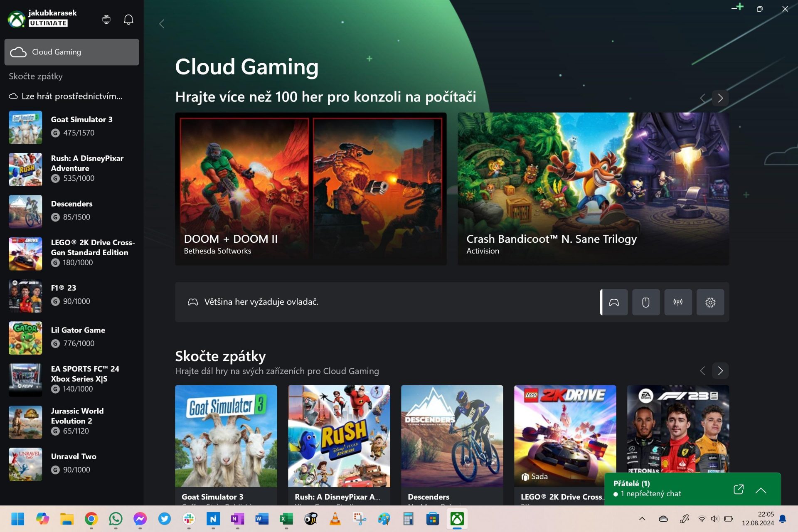Move the Skočte zpátky row backward
The height and width of the screenshot is (532, 798).
[702, 371]
